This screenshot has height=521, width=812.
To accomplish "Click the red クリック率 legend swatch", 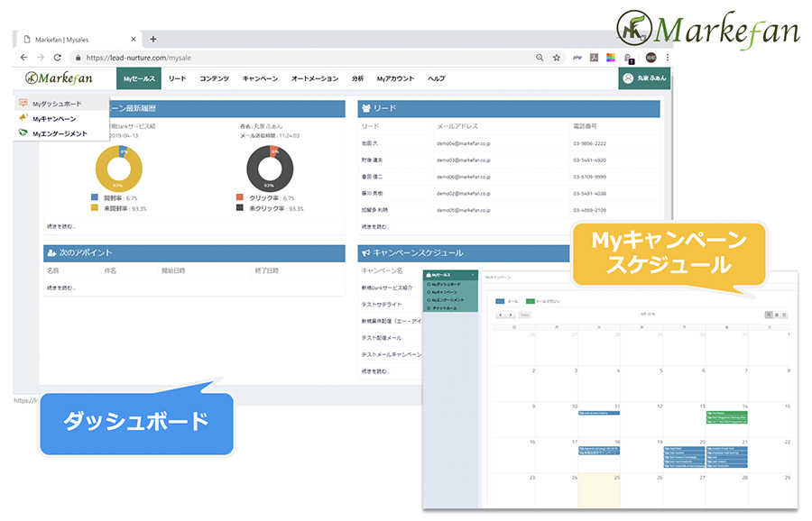I will click(x=240, y=197).
